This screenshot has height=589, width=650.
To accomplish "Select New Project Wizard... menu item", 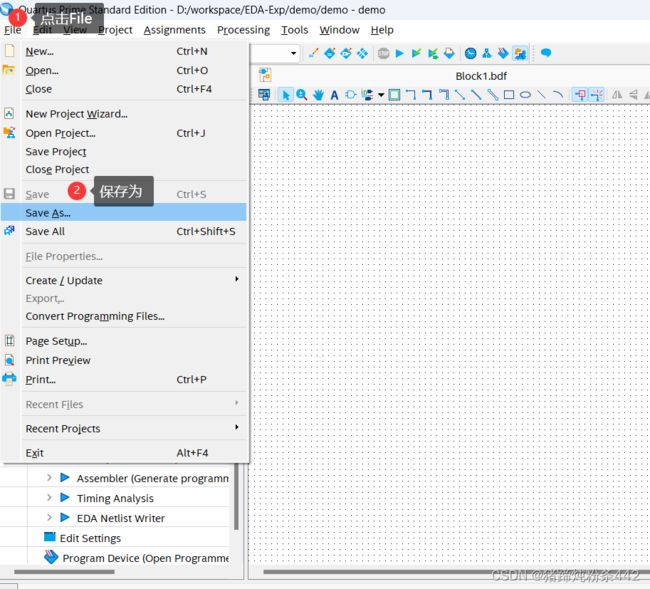I will (x=124, y=114).
